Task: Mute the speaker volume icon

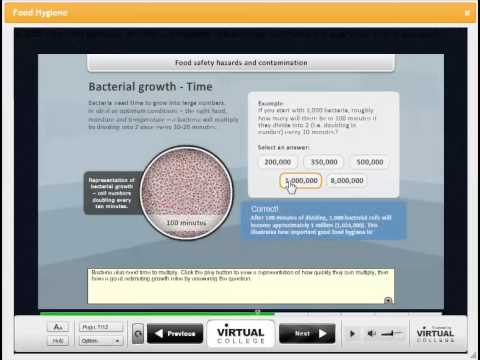Action: [372, 333]
